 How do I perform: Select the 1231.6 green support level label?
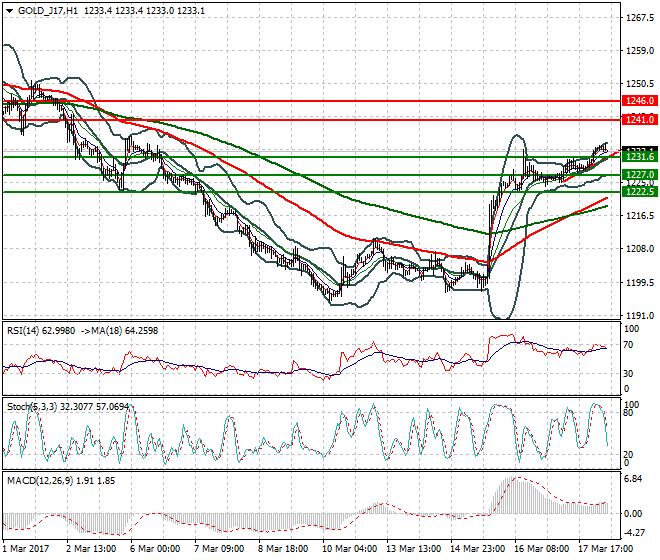pyautogui.click(x=640, y=157)
